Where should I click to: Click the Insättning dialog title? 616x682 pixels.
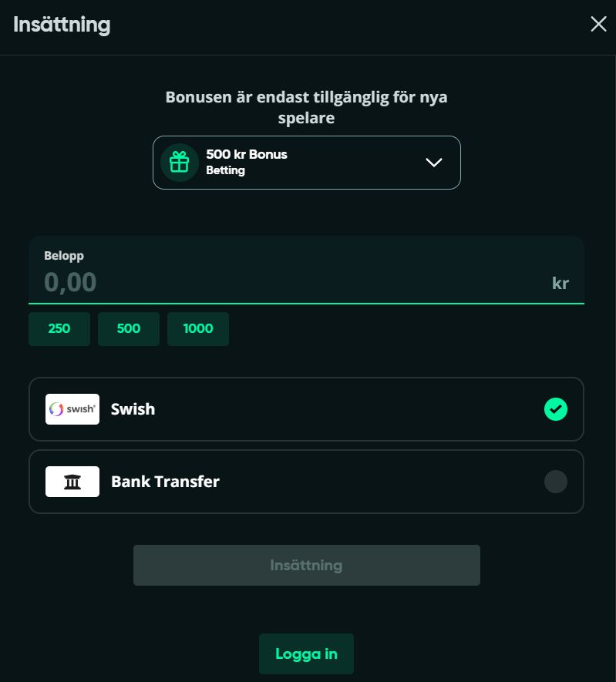pyautogui.click(x=62, y=25)
